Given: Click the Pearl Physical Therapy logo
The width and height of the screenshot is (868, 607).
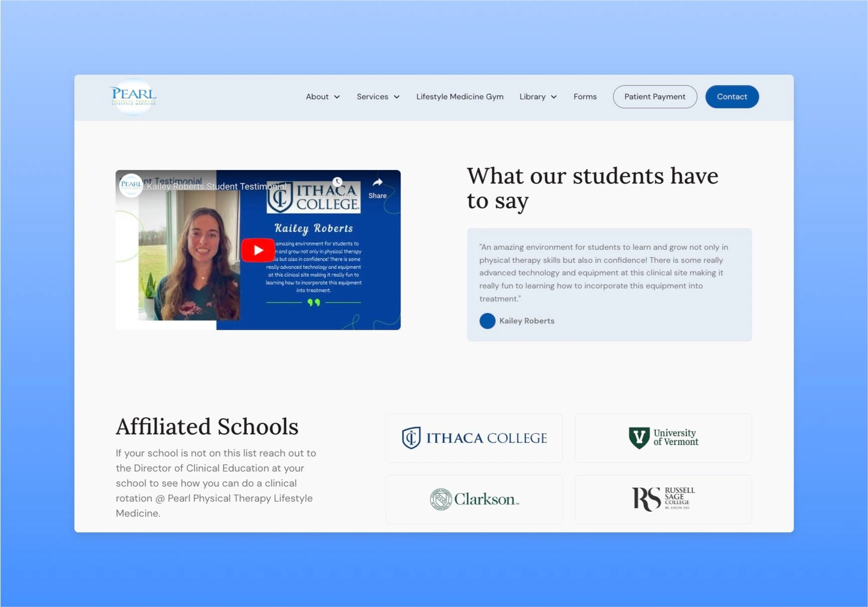Looking at the screenshot, I should (x=134, y=97).
